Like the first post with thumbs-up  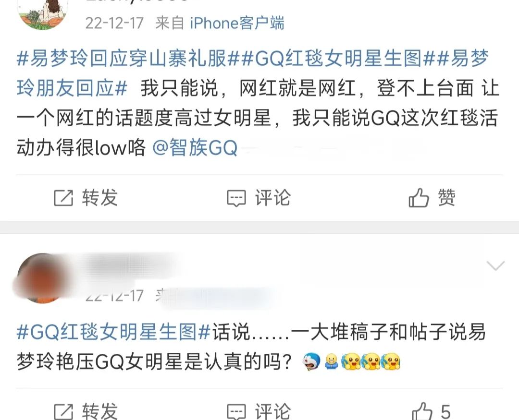[419, 198]
